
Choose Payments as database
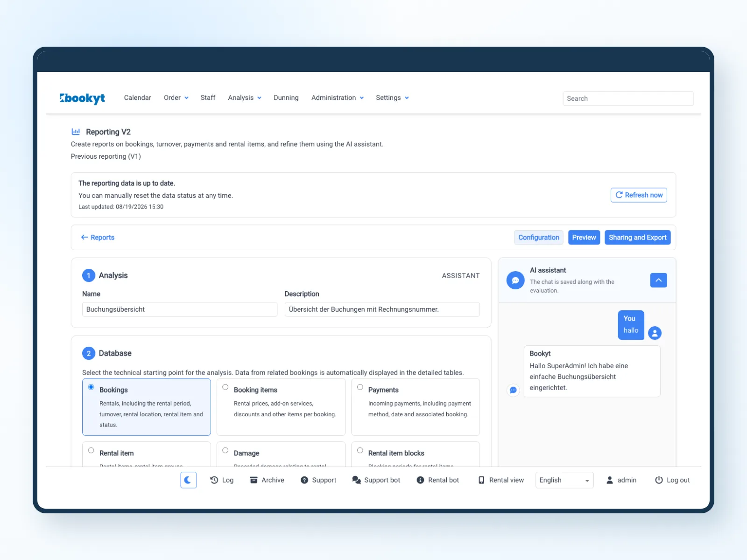[416, 407]
